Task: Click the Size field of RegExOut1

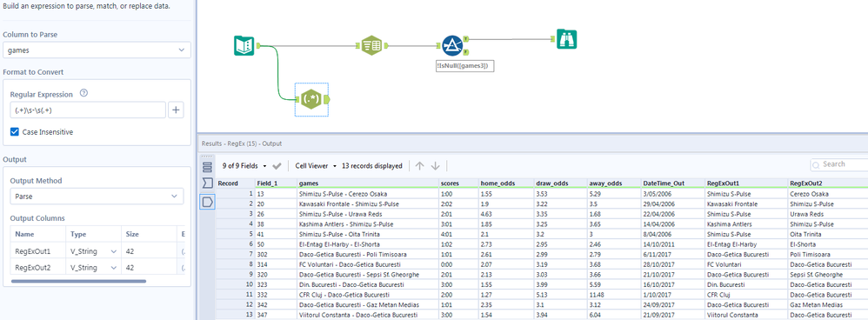Action: click(149, 251)
